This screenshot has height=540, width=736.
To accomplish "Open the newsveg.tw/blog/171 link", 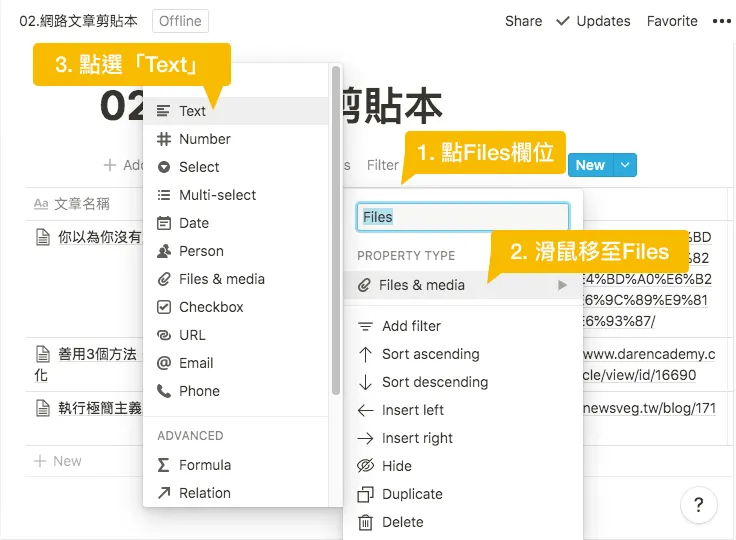I will [649, 408].
